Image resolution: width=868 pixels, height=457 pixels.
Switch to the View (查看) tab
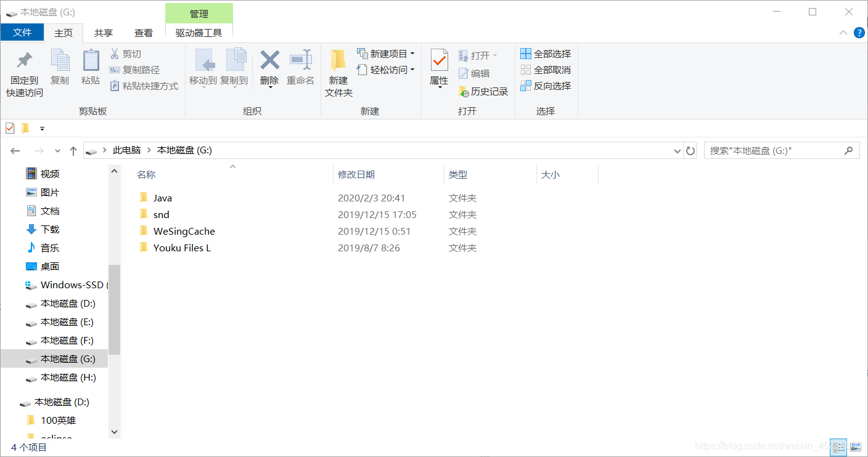[x=144, y=33]
